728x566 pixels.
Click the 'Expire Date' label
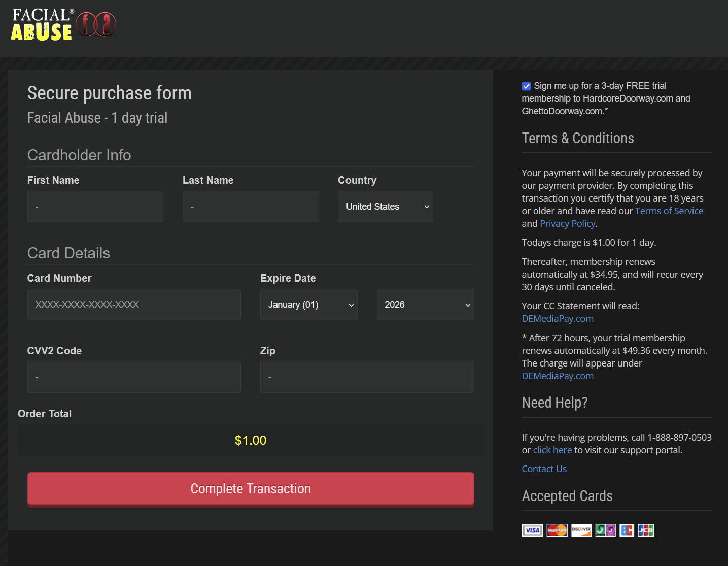coord(288,278)
